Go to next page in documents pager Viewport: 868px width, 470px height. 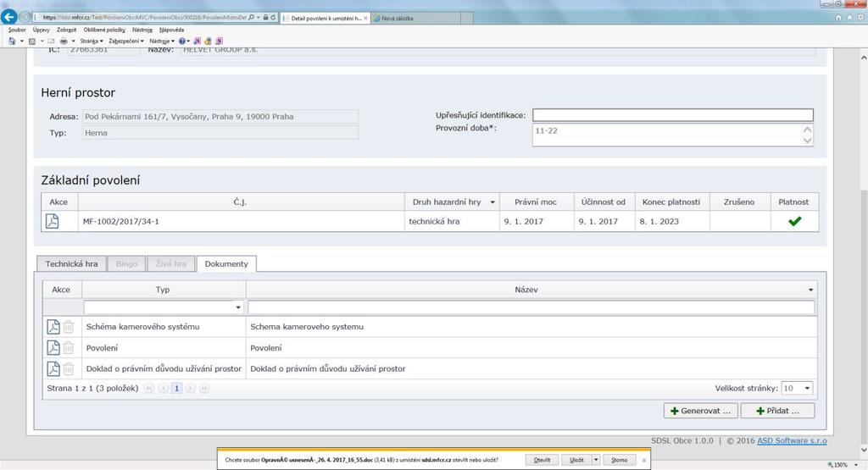coord(190,388)
